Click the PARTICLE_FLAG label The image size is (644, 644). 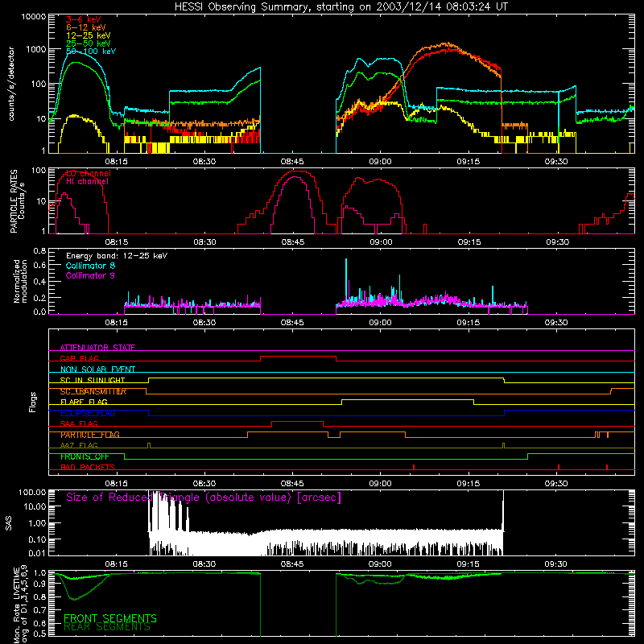coord(90,435)
